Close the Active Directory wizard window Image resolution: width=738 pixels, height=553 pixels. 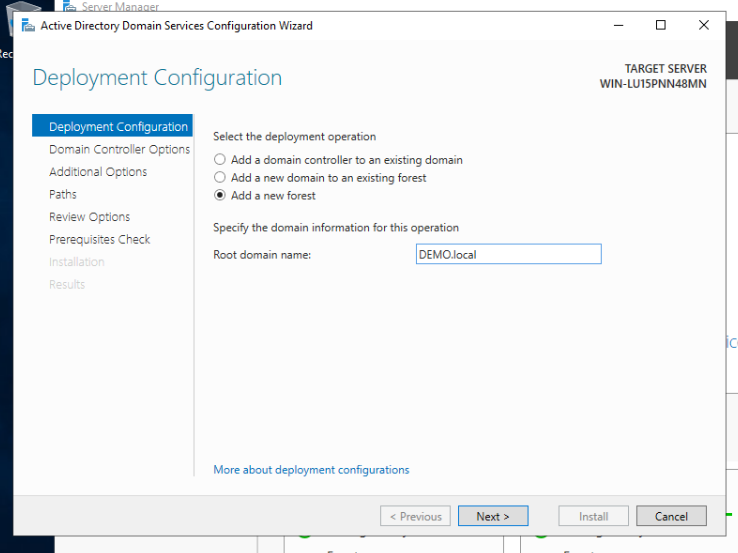tap(705, 26)
